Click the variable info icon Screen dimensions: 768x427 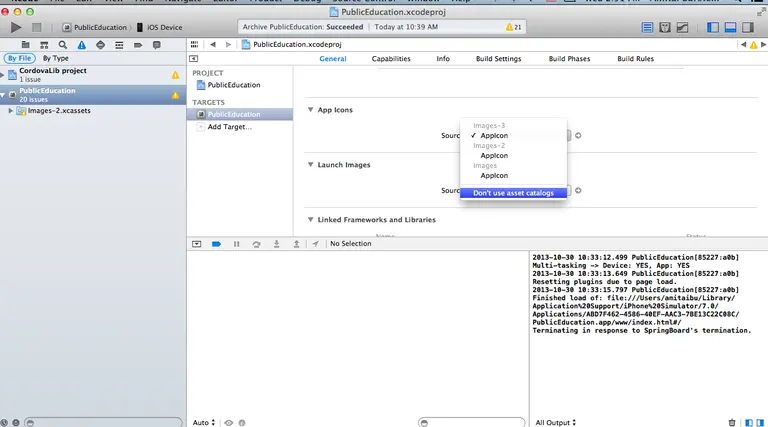(242, 423)
